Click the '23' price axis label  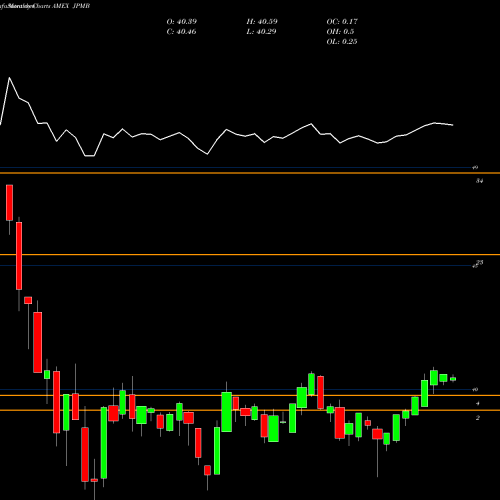coord(479,263)
